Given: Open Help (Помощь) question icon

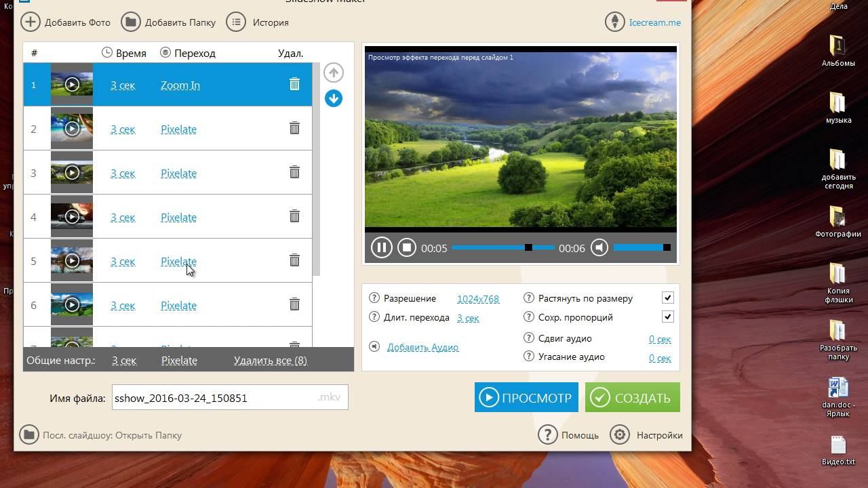Looking at the screenshot, I should [548, 435].
